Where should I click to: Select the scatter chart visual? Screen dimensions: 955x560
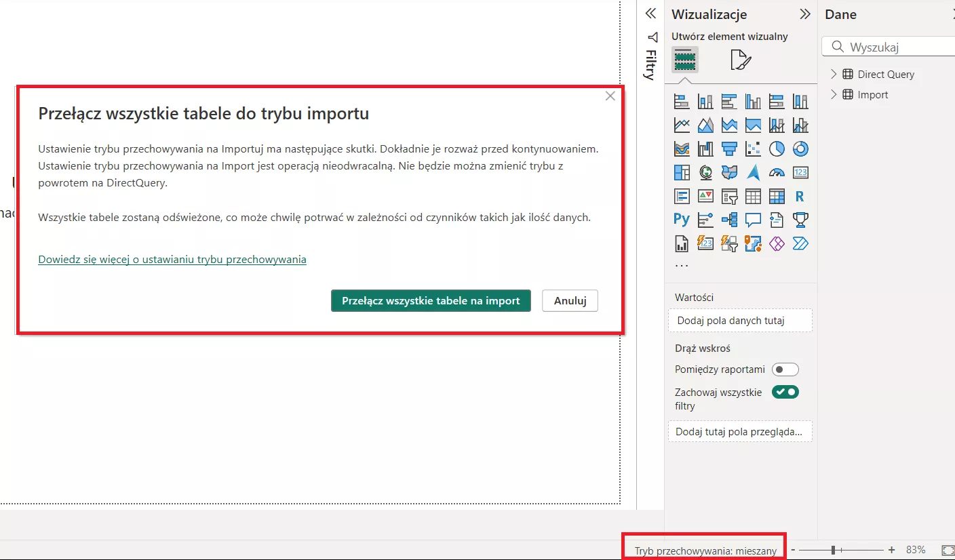pyautogui.click(x=753, y=149)
